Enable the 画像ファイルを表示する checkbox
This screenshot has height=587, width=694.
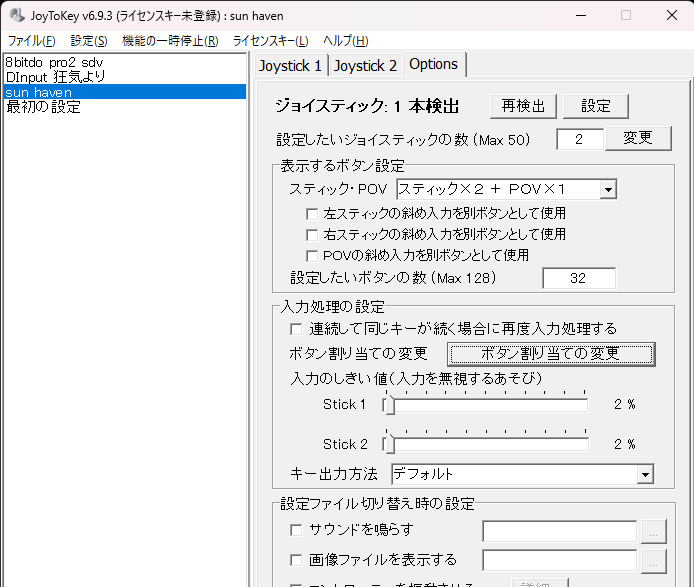[x=296, y=560]
